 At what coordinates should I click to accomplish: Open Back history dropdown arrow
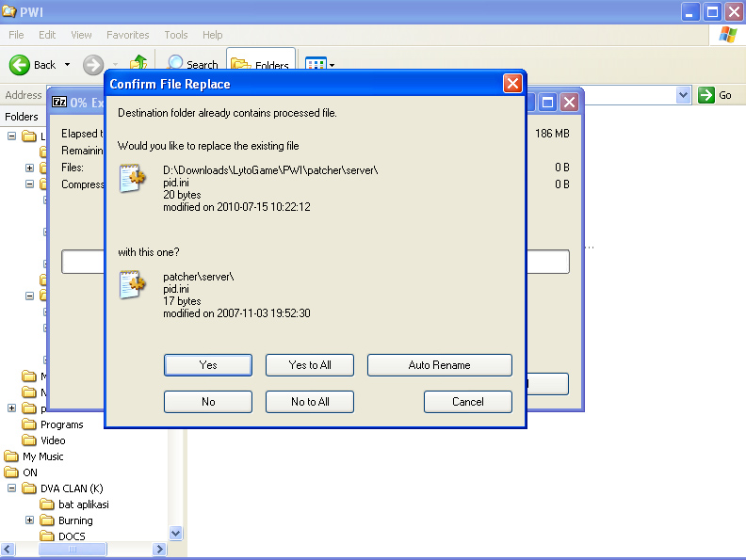point(68,65)
